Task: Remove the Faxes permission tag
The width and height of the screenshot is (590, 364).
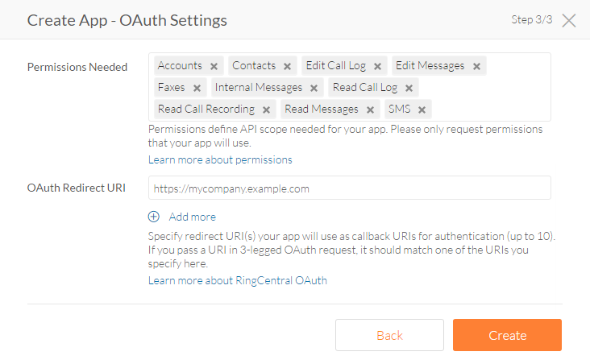Action: (x=197, y=88)
